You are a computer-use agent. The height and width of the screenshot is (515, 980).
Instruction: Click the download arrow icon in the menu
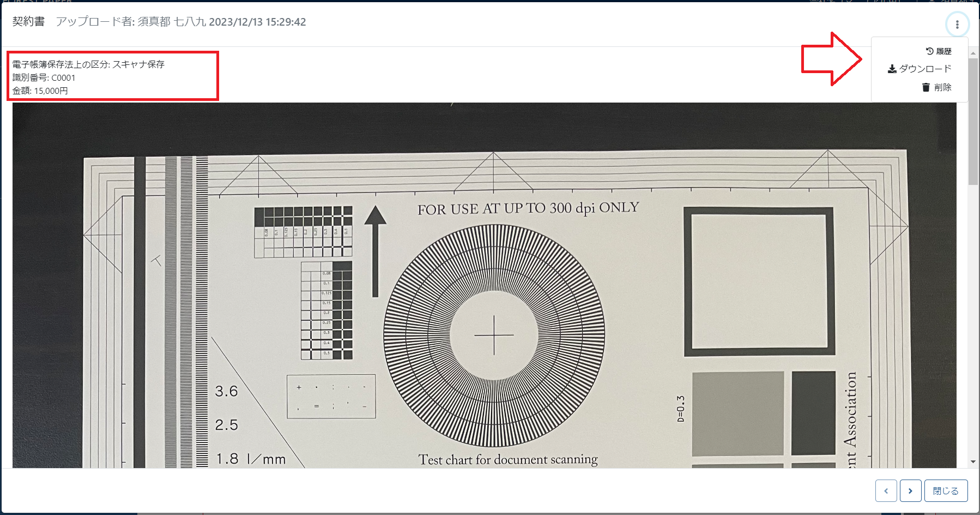pyautogui.click(x=892, y=69)
